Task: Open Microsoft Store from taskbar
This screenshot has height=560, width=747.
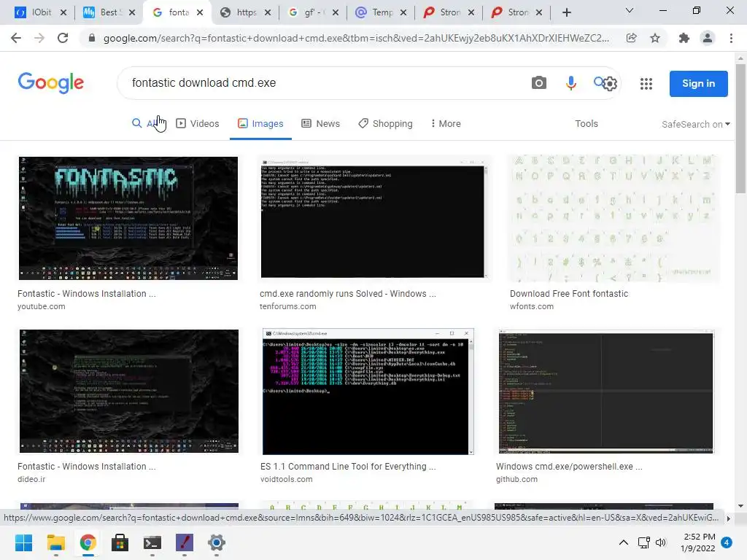Action: tap(120, 542)
